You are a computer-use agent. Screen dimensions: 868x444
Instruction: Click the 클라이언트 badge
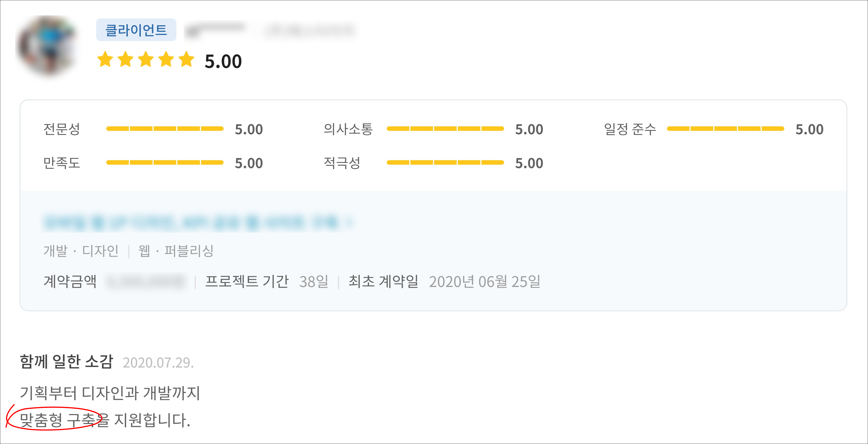(136, 30)
